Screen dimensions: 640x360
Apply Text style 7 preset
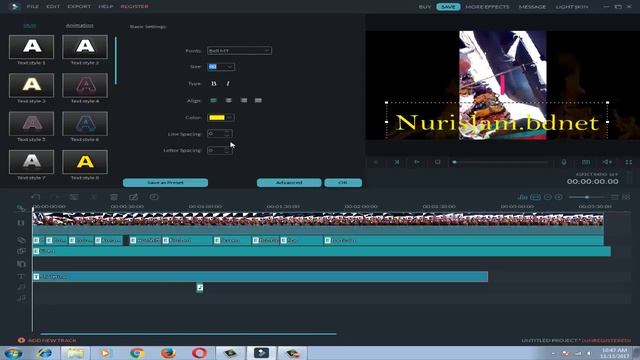tap(31, 162)
